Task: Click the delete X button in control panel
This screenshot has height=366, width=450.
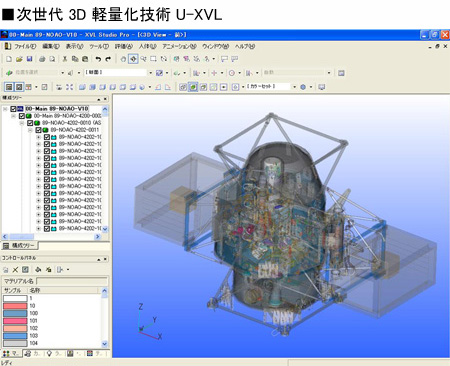Action: (15, 270)
